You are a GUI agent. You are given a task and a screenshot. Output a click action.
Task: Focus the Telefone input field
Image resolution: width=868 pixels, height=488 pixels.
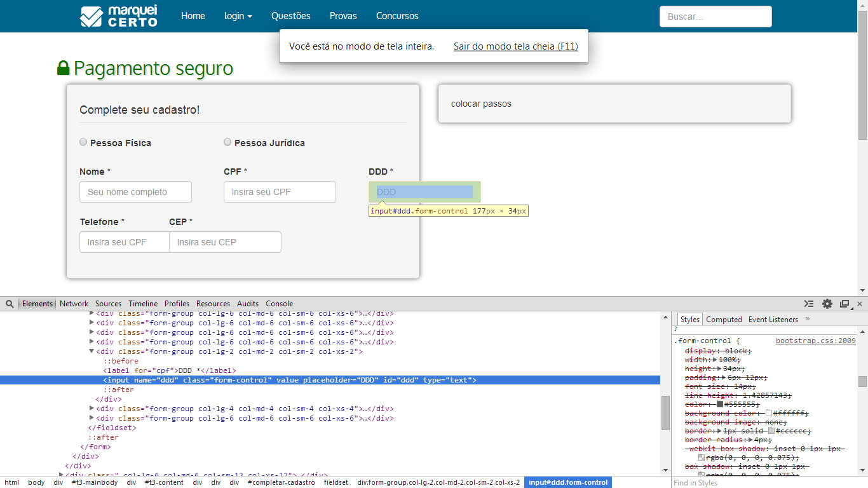pyautogui.click(x=125, y=242)
